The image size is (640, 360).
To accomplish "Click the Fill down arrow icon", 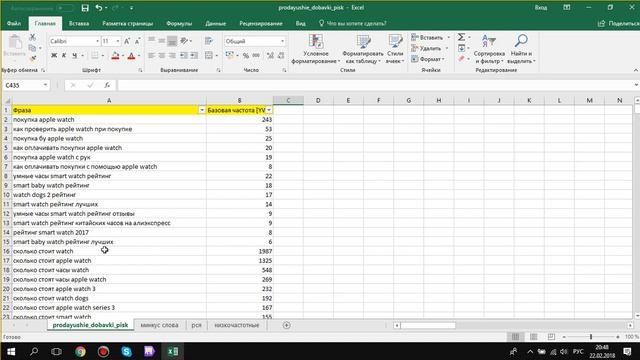I will (x=461, y=48).
